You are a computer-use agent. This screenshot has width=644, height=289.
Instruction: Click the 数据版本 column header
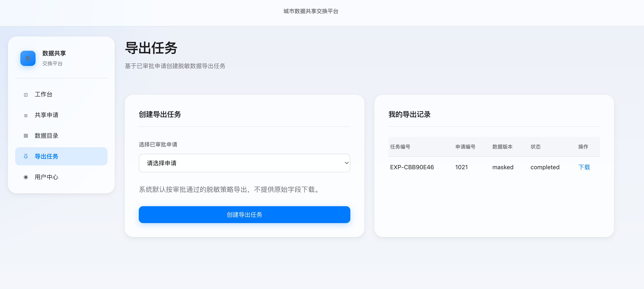pos(502,147)
